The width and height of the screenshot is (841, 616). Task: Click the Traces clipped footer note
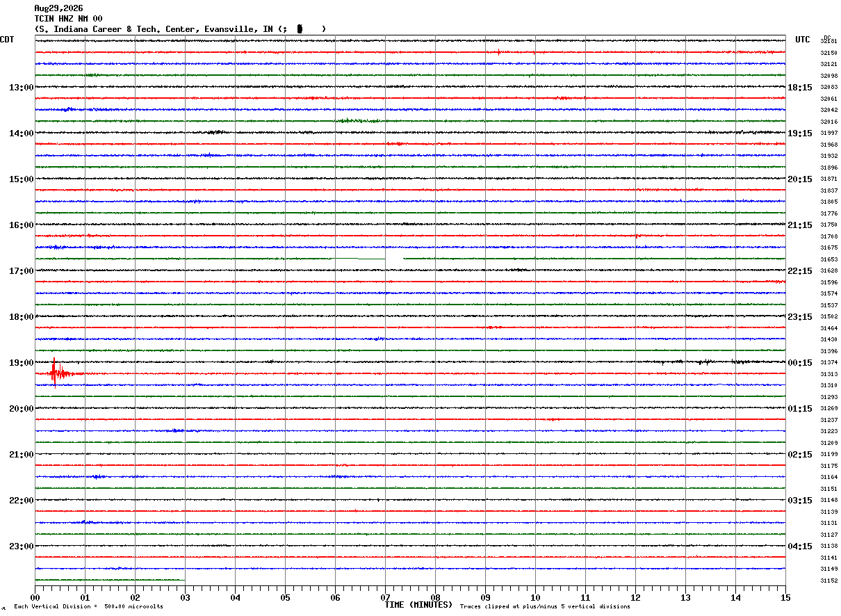coord(545,606)
